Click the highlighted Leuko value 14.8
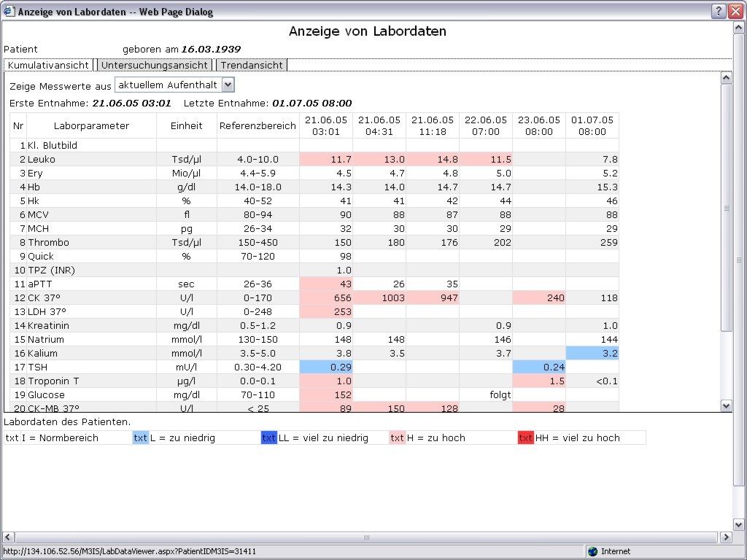The height and width of the screenshot is (560, 747). [x=433, y=159]
